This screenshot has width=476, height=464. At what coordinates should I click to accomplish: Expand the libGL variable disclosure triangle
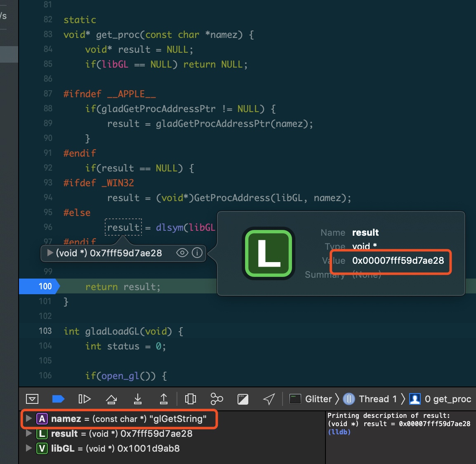point(28,448)
